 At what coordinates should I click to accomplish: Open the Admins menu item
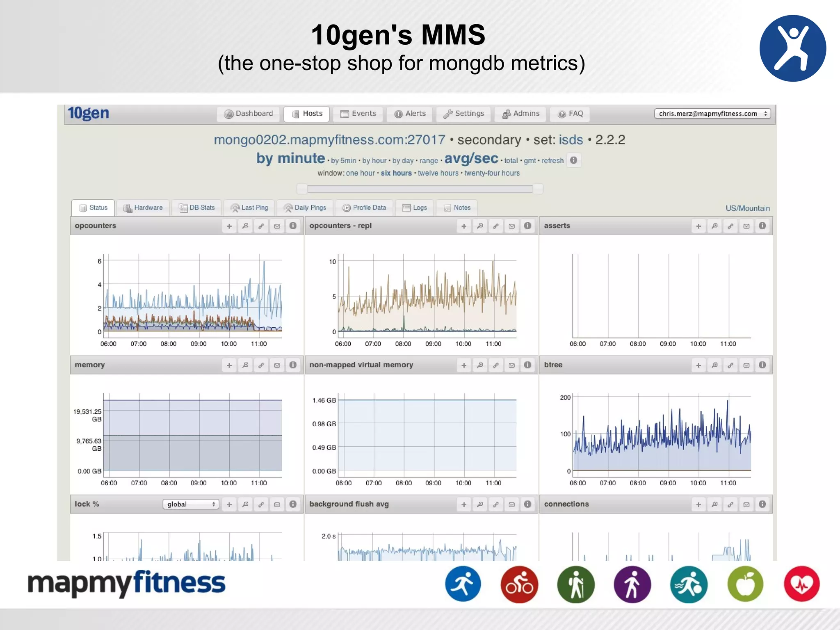point(520,114)
